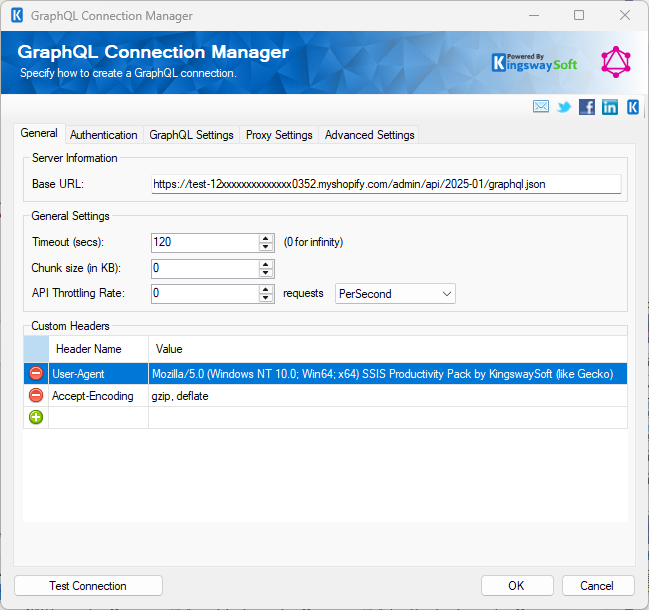Open the Twitter bird icon link
649x610 pixels.
coord(564,107)
